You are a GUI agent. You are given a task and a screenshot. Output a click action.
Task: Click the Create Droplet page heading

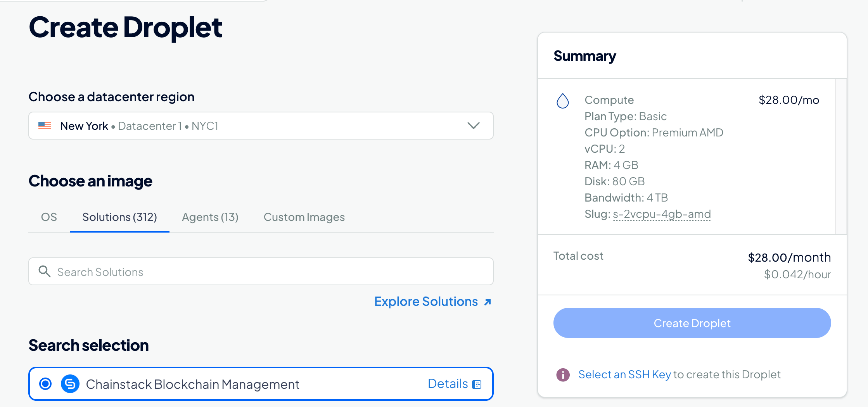click(x=125, y=27)
